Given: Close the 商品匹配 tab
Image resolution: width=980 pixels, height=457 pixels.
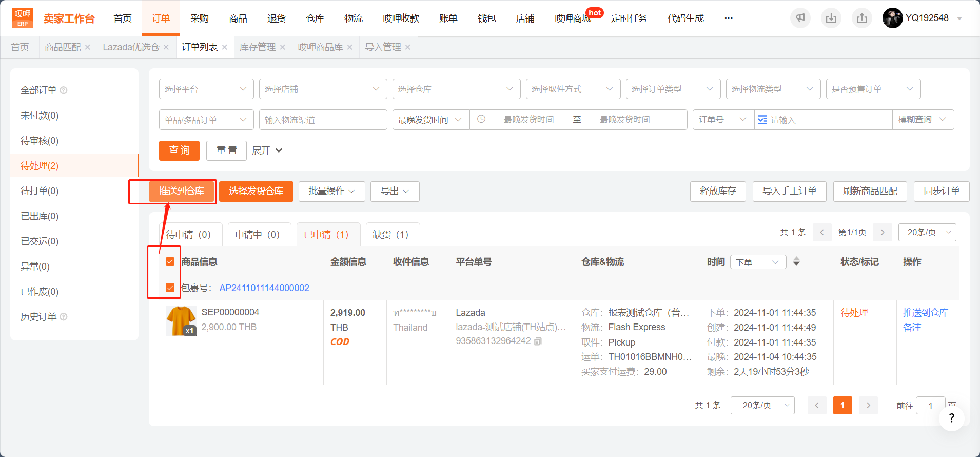Looking at the screenshot, I should pyautogui.click(x=88, y=47).
